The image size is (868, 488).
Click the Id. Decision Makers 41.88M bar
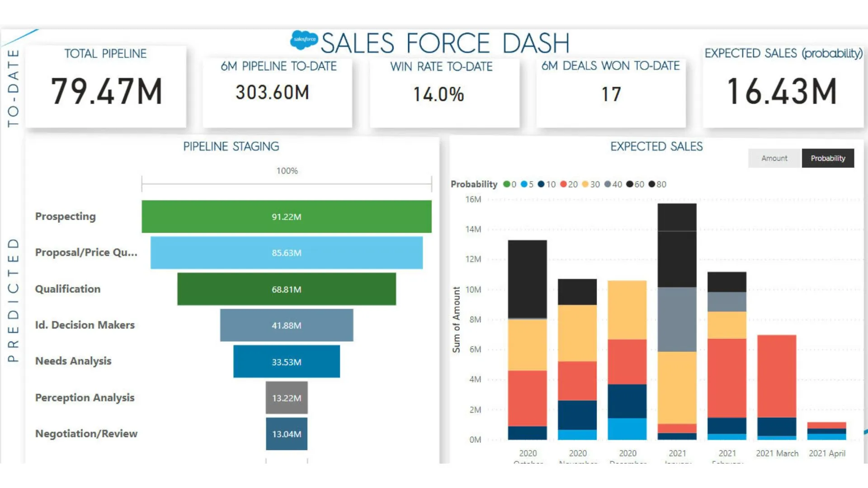(287, 325)
